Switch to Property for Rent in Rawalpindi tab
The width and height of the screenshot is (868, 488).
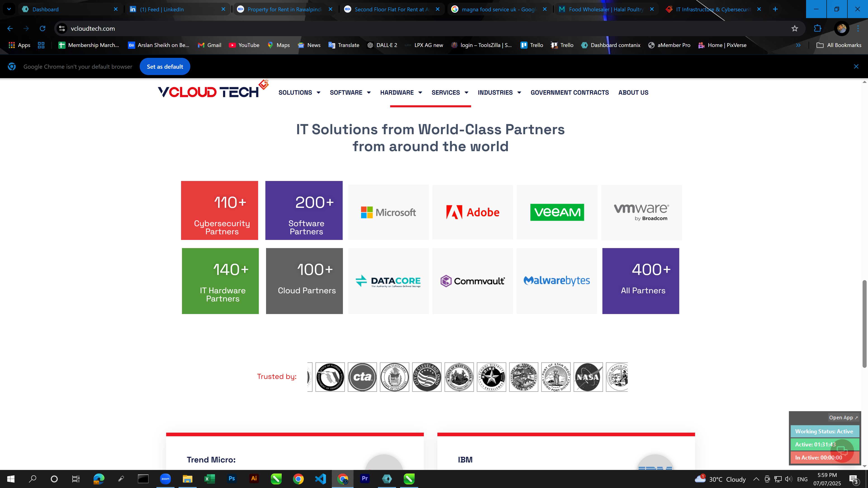click(x=285, y=9)
